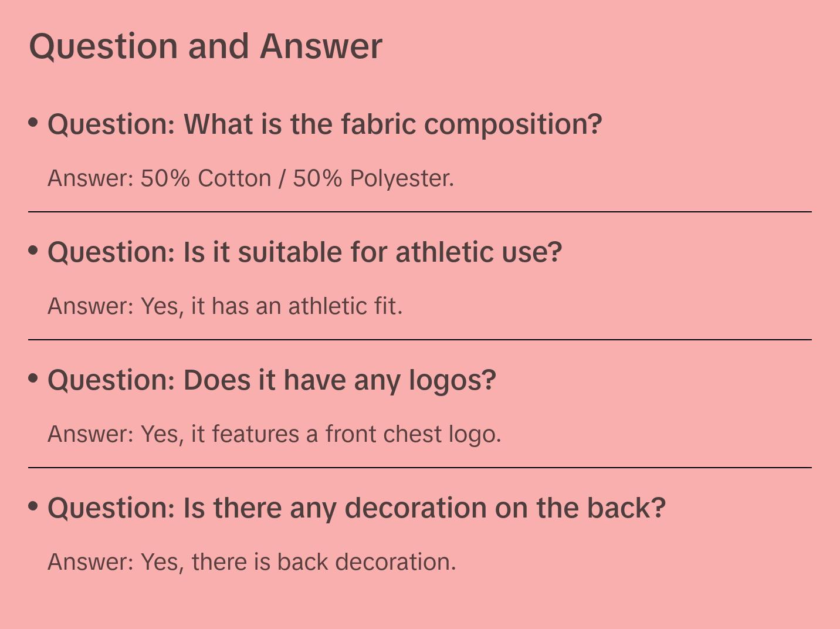840x629 pixels.
Task: Click the bullet beside the fabric composition question
Action: (x=33, y=123)
